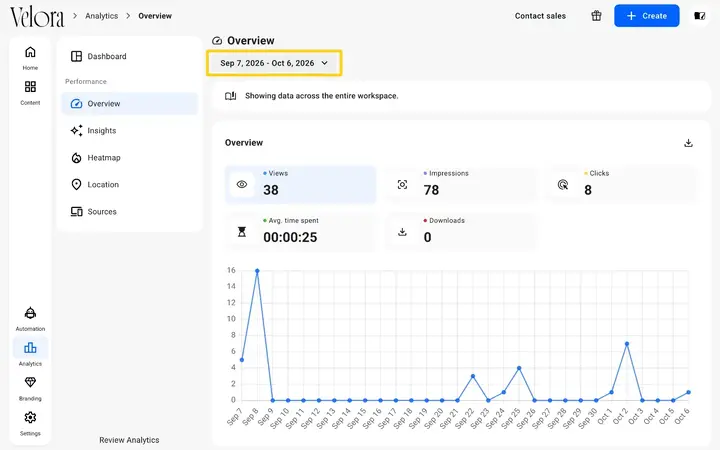This screenshot has width=720, height=450.
Task: Click the Sep 7 starting data point
Action: coord(242,360)
